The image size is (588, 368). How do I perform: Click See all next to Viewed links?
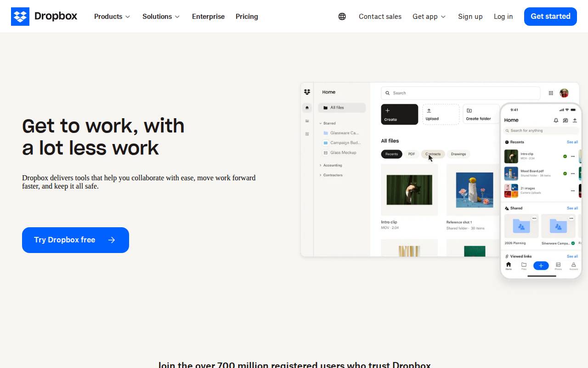point(572,256)
